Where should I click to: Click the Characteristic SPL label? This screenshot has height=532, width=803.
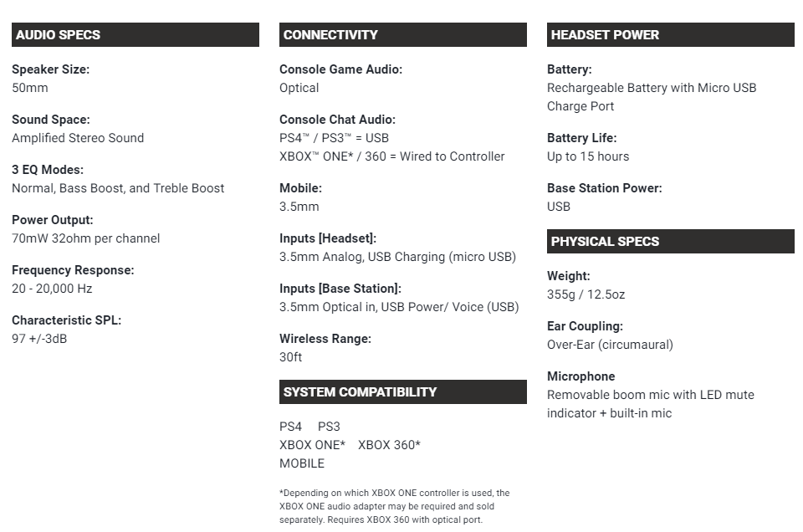point(67,320)
